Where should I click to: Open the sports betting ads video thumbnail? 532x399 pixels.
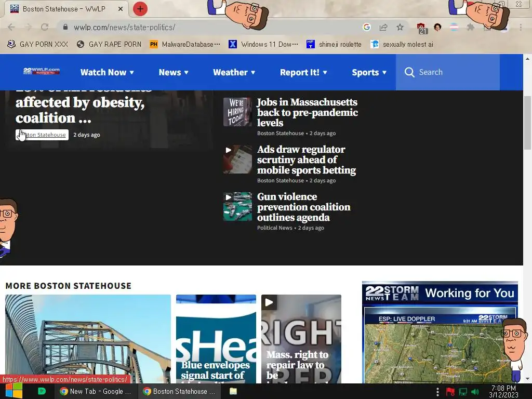coord(237,159)
